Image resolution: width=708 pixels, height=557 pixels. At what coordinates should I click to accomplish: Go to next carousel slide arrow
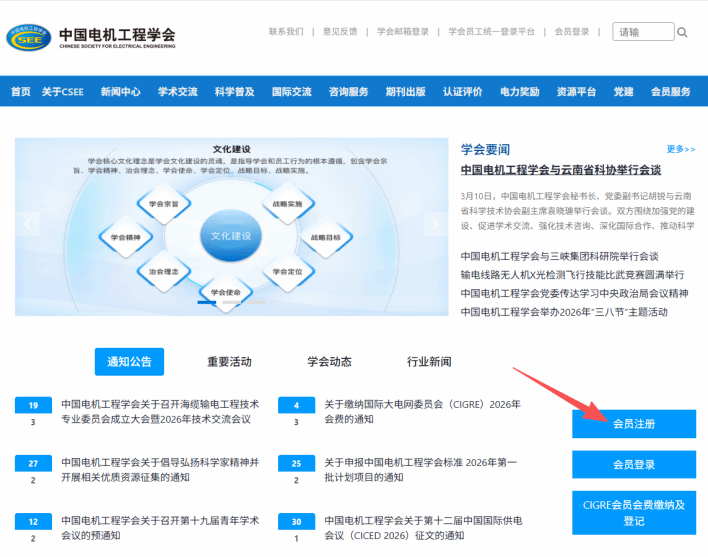click(x=434, y=224)
